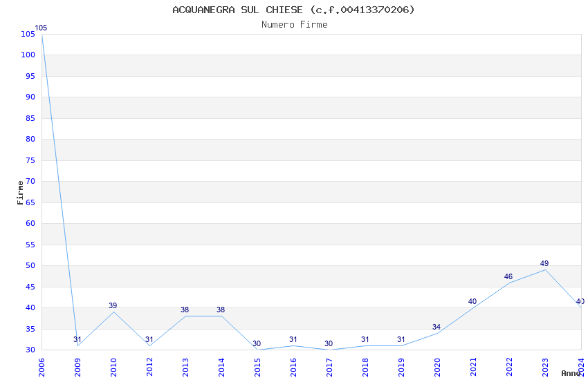The image size is (588, 380).
Task: Select the data label 34 at year 2020
Action: pyautogui.click(x=436, y=327)
